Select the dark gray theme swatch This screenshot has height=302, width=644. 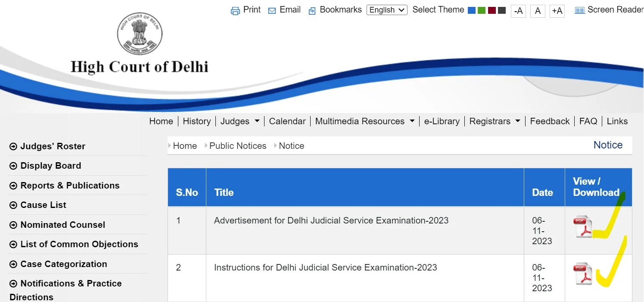pos(502,10)
